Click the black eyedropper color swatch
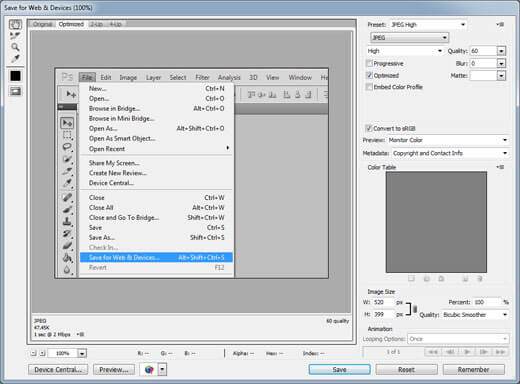The image size is (520, 384). click(x=15, y=76)
